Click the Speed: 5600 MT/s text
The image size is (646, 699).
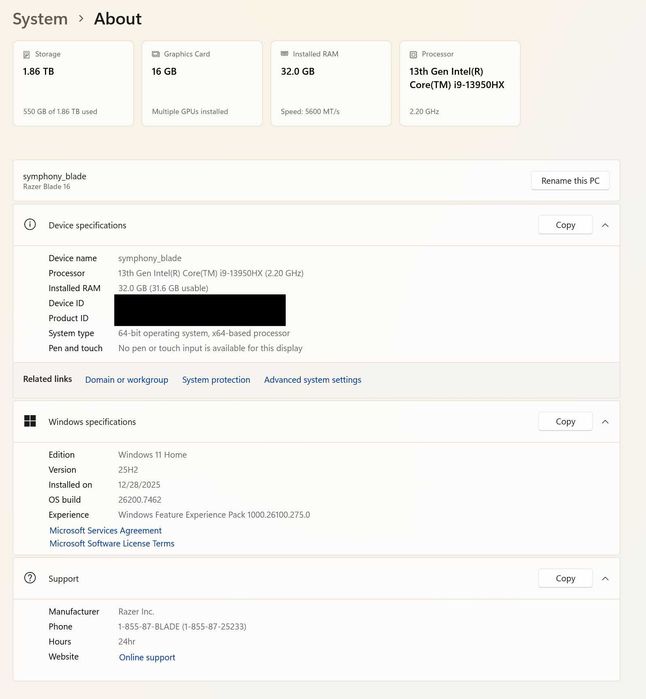click(x=310, y=111)
